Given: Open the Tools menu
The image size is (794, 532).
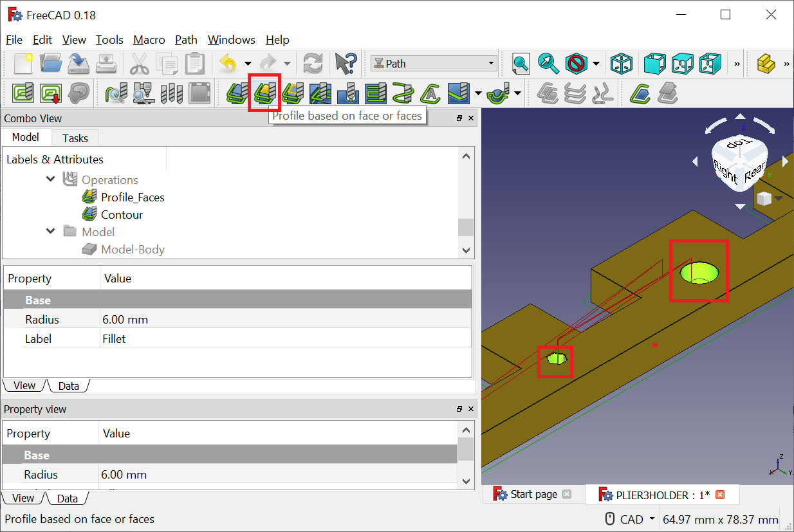Looking at the screenshot, I should (109, 39).
